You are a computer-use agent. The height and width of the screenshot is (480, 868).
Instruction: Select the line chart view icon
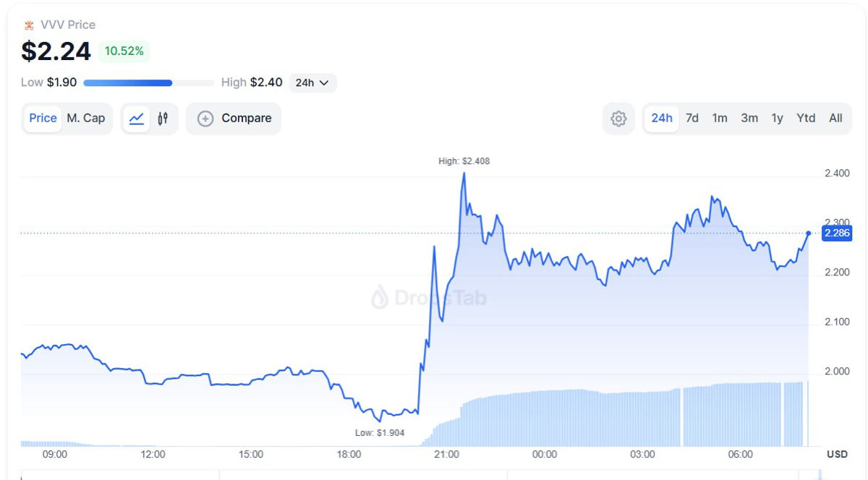[136, 119]
